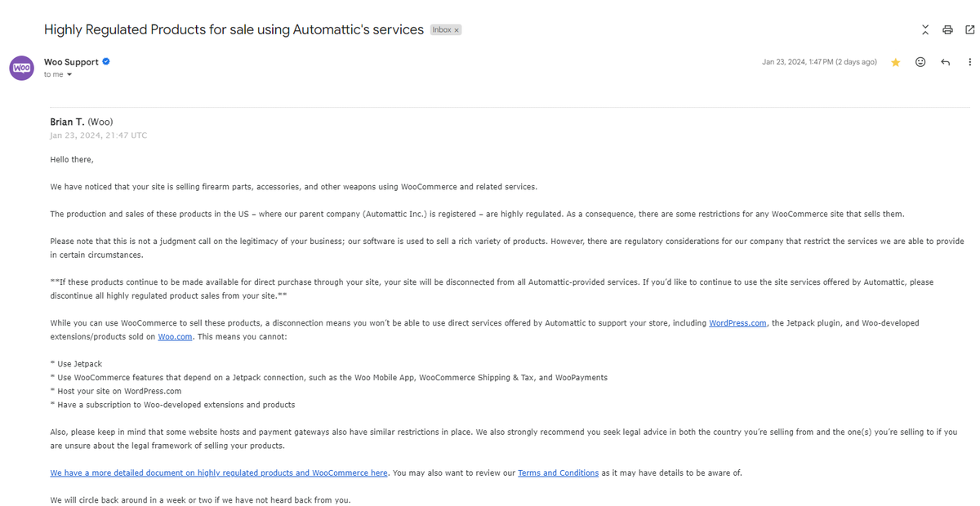Open the email in a new window
980x506 pixels.
coord(969,30)
